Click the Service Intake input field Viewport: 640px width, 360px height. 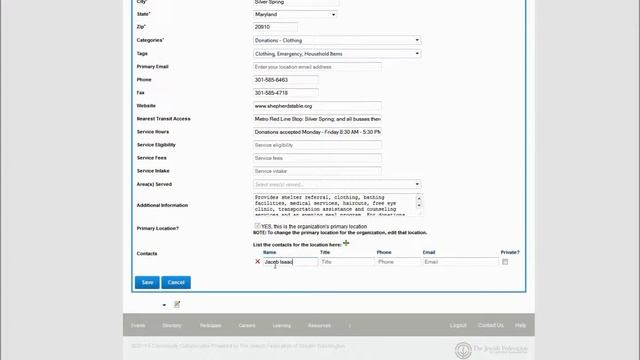pos(317,171)
